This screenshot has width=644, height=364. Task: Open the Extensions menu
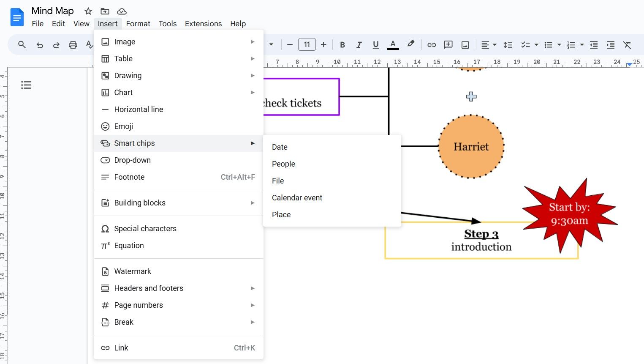click(x=203, y=24)
